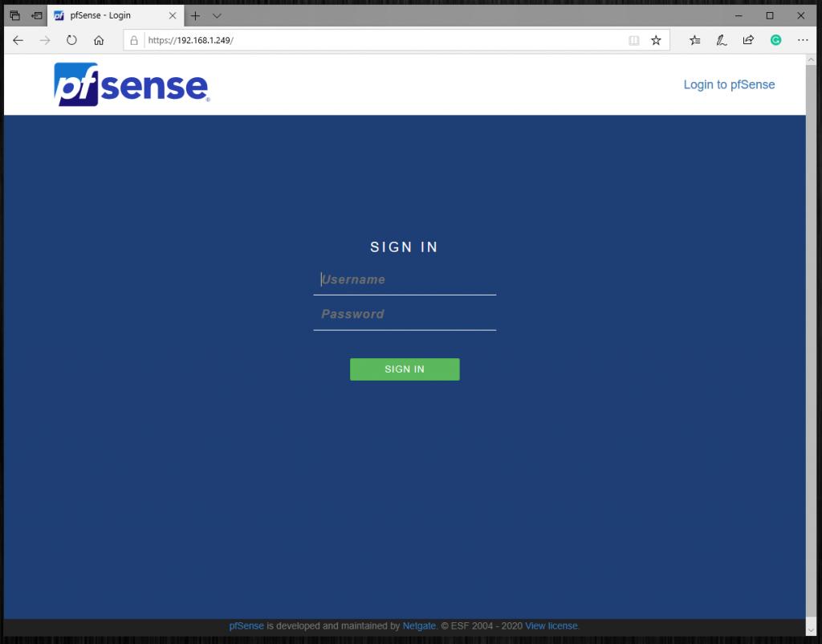Screen dimensions: 822x644
Task: Show tabs you've set aside icon
Action: [x=15, y=16]
